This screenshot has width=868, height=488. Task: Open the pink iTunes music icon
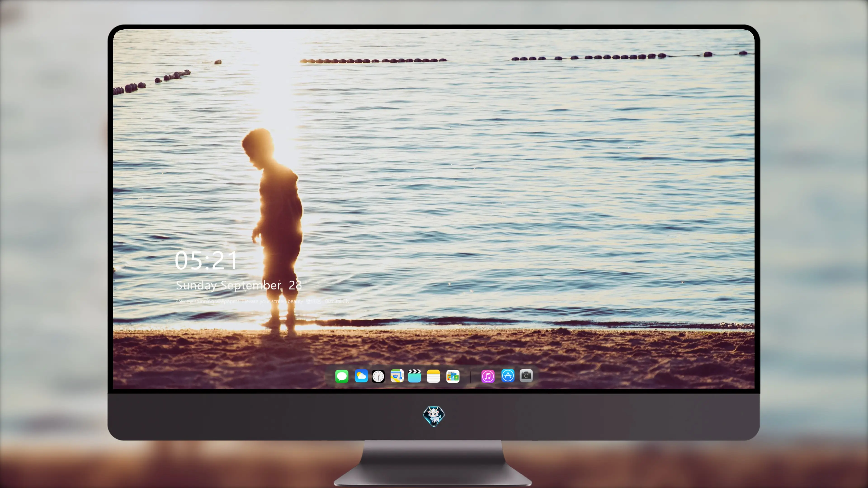pos(488,376)
